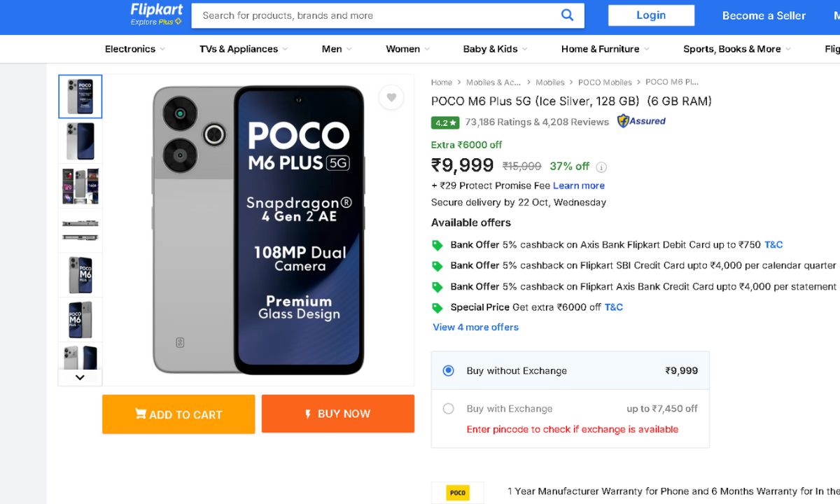840x504 pixels.
Task: Click the search magnifier icon
Action: point(567,15)
